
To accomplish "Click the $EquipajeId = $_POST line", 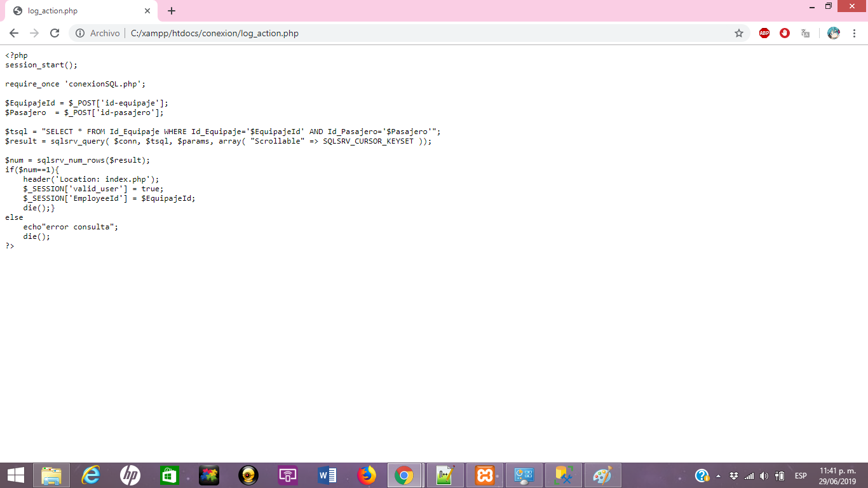I will pos(87,103).
